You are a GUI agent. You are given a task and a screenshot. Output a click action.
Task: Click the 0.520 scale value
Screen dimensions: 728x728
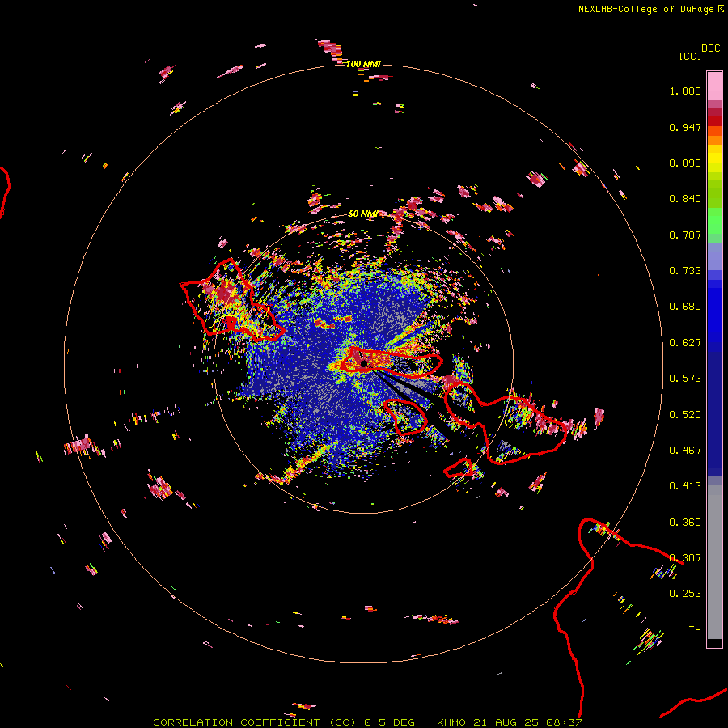click(x=685, y=415)
